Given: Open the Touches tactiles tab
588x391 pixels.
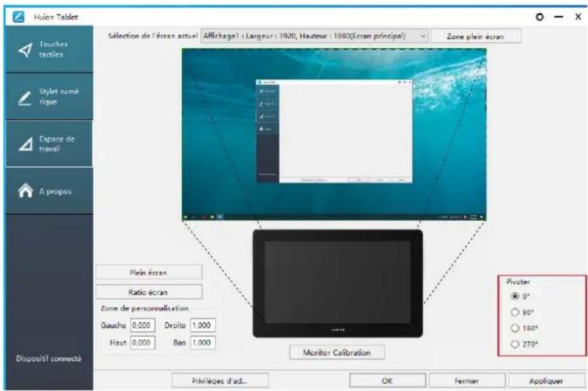Looking at the screenshot, I should pyautogui.click(x=49, y=49).
